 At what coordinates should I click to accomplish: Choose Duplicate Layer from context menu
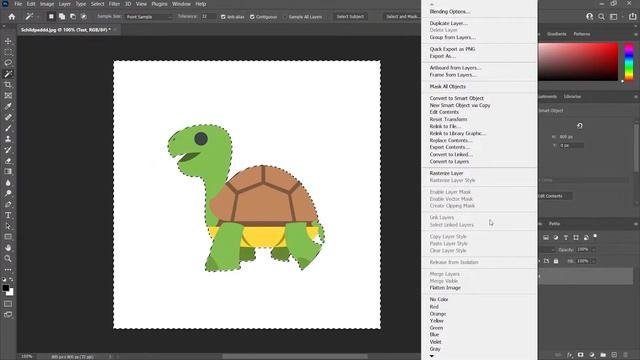coord(449,23)
